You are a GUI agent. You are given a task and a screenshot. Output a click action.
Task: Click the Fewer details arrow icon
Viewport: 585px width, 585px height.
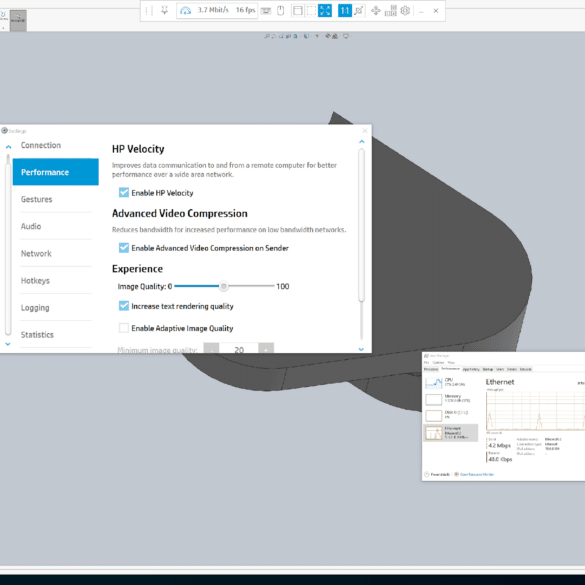coord(427,474)
